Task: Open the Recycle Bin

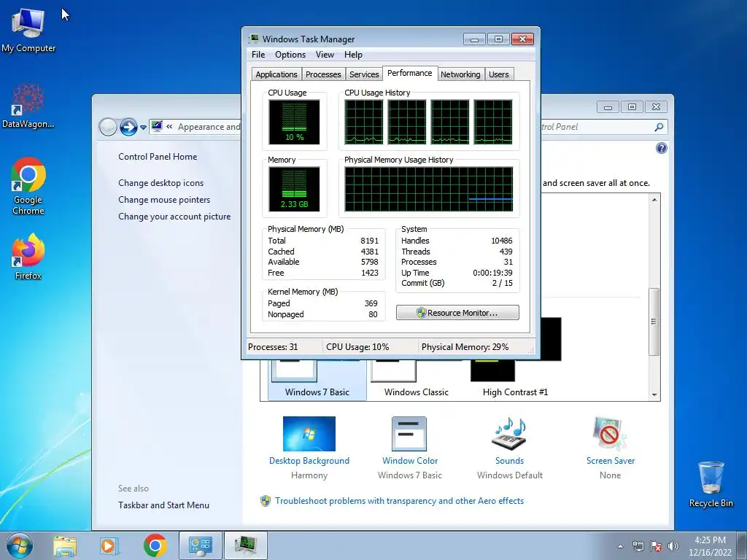Action: click(x=711, y=484)
